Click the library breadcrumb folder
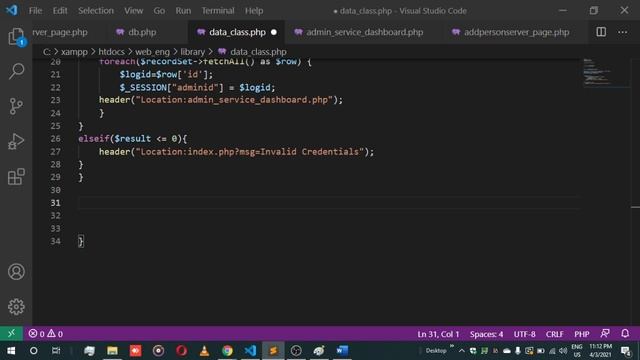Screen dimensions: 640x360 (192, 52)
